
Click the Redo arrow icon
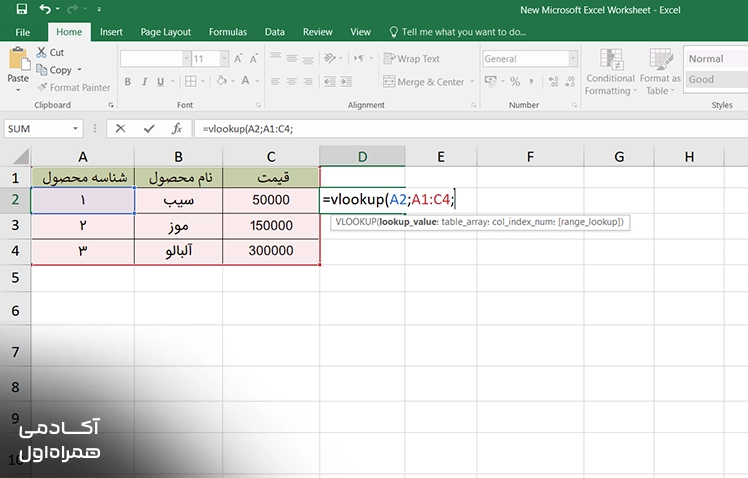click(73, 9)
